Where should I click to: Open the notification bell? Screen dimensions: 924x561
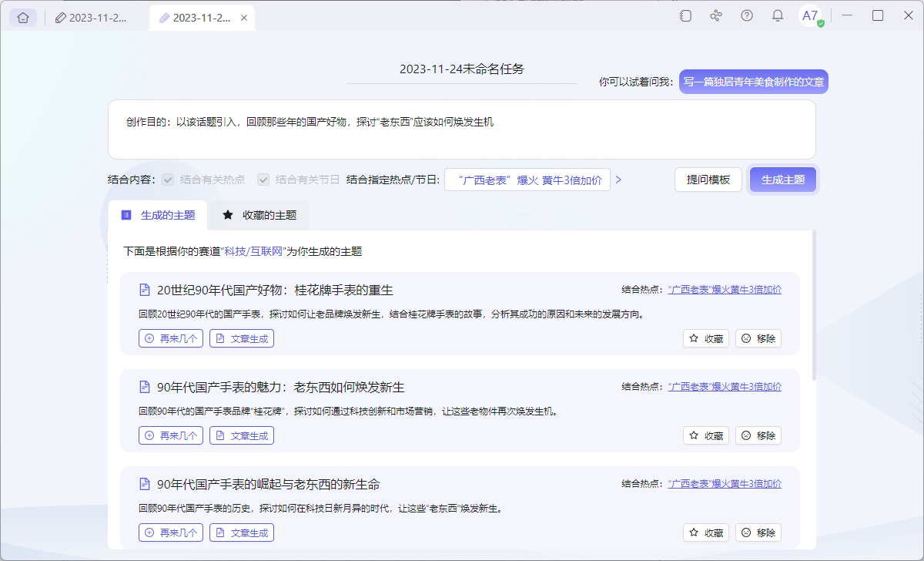[x=777, y=15]
